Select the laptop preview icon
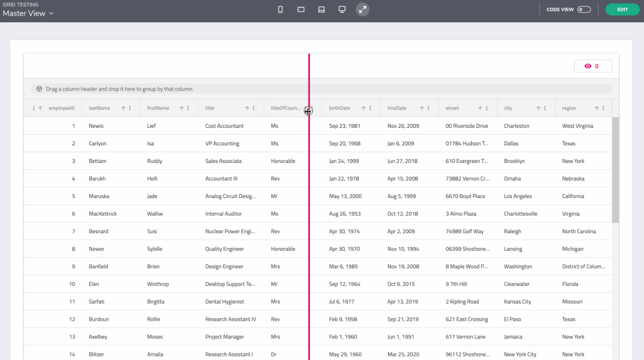Viewport: 644px width, 360px height. tap(321, 9)
